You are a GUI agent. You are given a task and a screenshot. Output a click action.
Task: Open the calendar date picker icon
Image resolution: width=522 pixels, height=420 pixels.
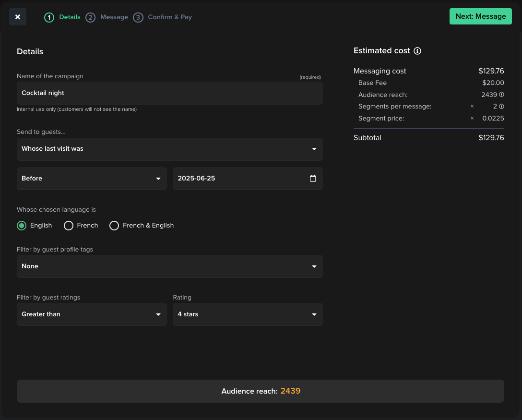point(313,178)
